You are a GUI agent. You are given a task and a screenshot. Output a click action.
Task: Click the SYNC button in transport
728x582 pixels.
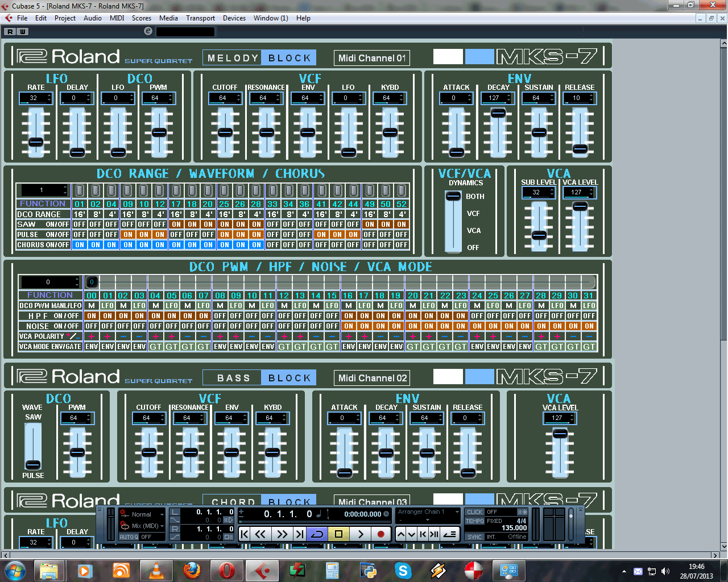point(474,537)
